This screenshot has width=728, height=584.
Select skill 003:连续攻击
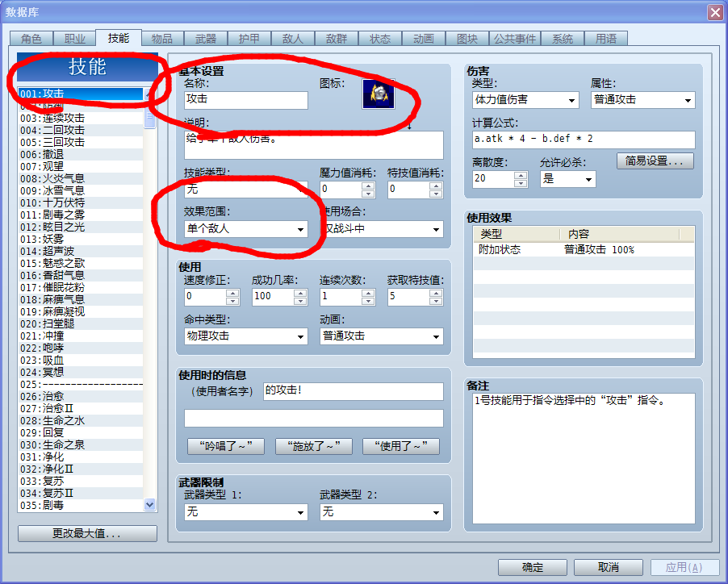(x=81, y=118)
